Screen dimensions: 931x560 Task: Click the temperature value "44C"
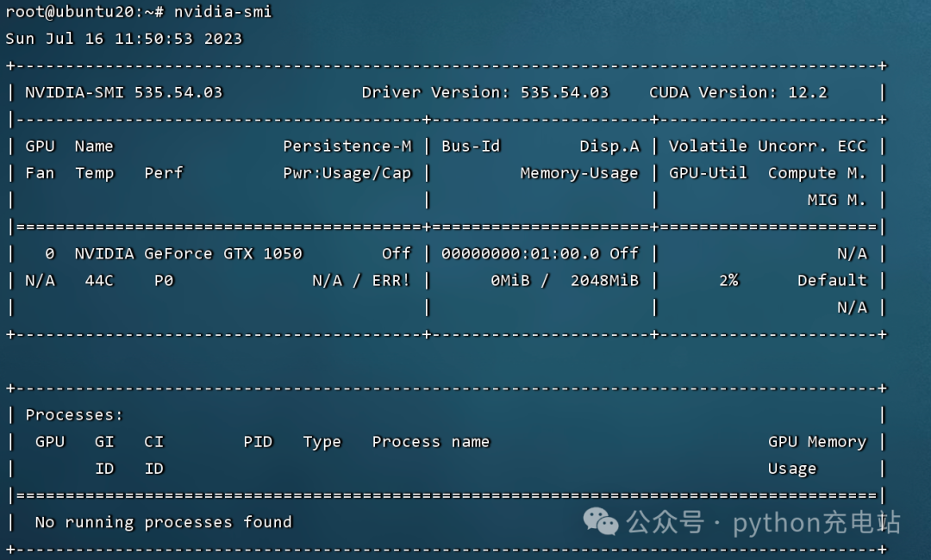[99, 281]
